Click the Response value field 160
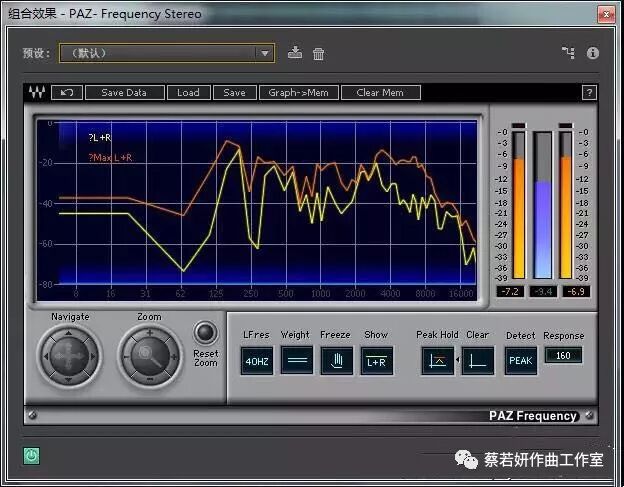The image size is (624, 487). (563, 355)
